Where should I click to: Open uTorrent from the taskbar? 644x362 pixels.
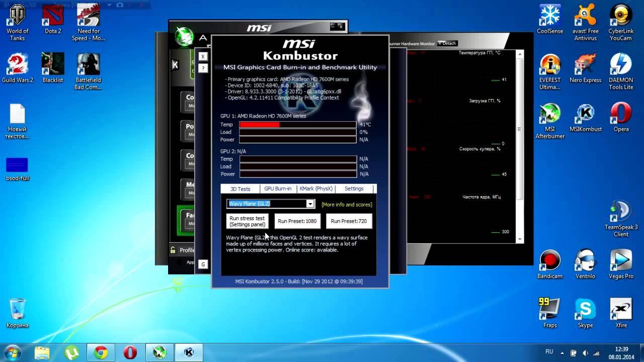(70, 352)
